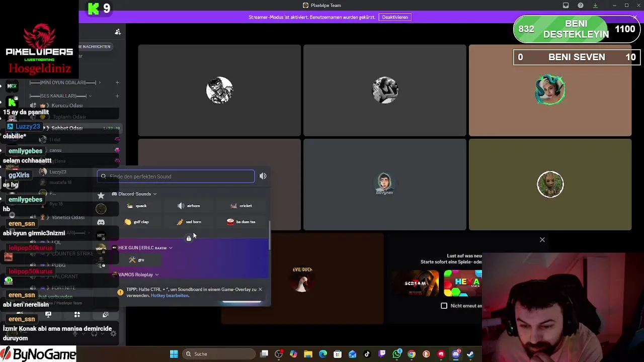Image resolution: width=644 pixels, height=362 pixels.
Task: Open OBS Studio from the taskbar
Action: pos(279,354)
